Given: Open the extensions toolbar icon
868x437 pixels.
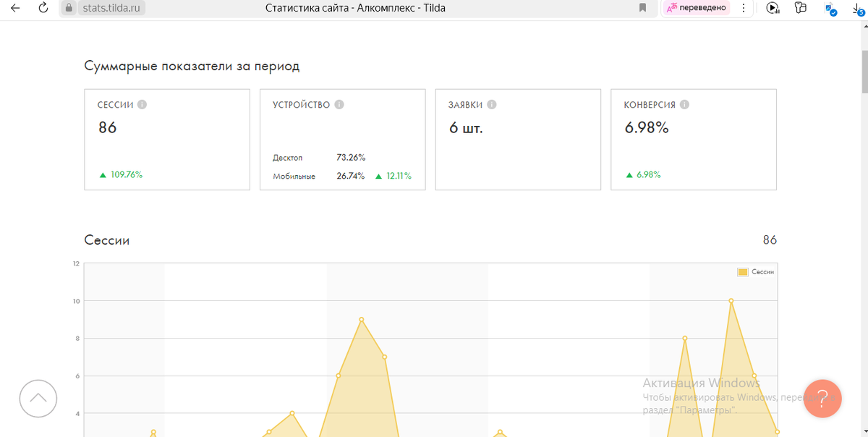Looking at the screenshot, I should [x=801, y=8].
